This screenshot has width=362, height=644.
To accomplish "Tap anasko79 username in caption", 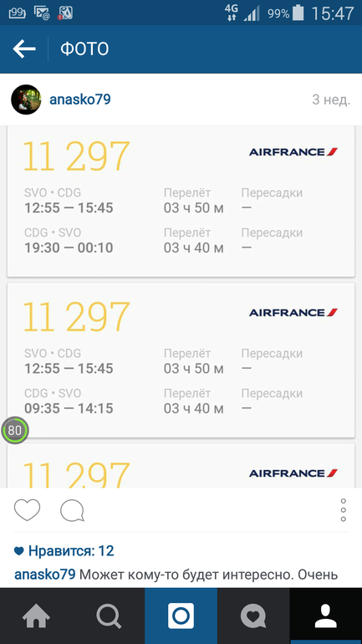I will tap(45, 575).
